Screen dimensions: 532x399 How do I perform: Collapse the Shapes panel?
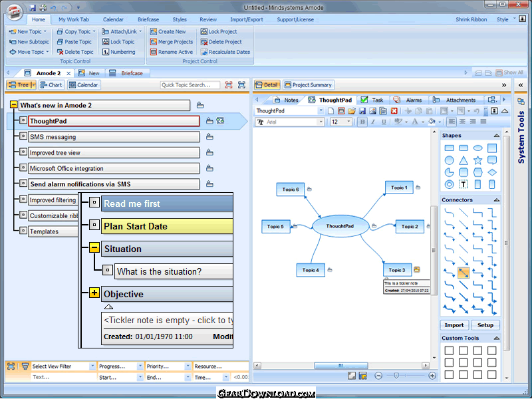497,136
